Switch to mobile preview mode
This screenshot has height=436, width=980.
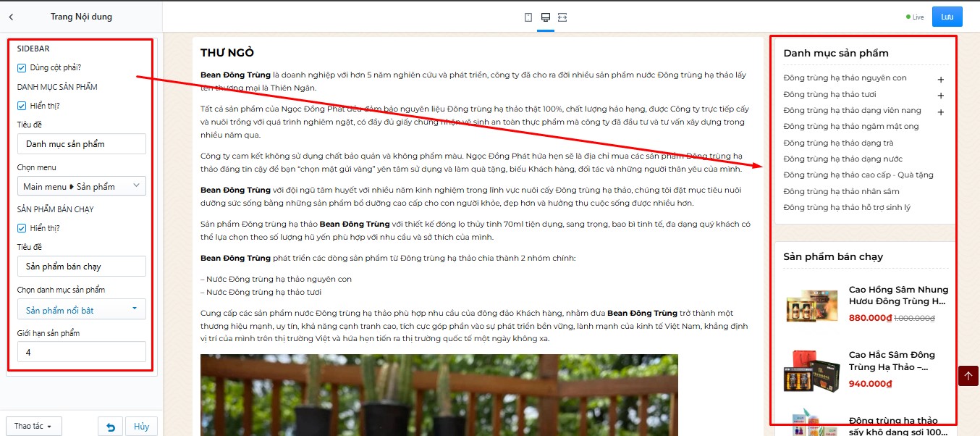pos(528,17)
